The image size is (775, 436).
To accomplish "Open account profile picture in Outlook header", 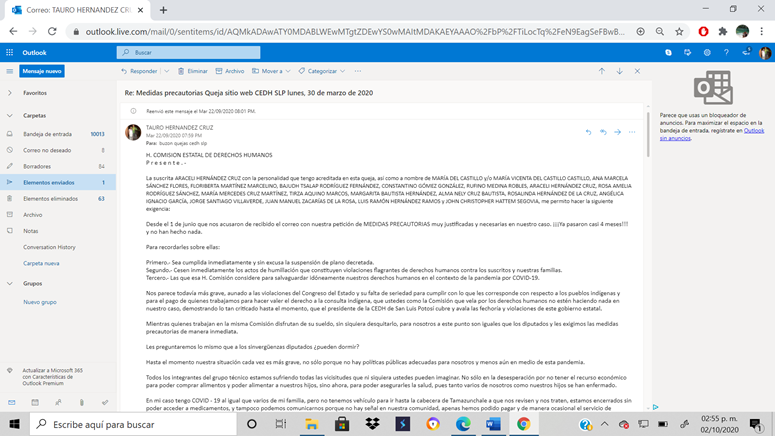I will [765, 52].
